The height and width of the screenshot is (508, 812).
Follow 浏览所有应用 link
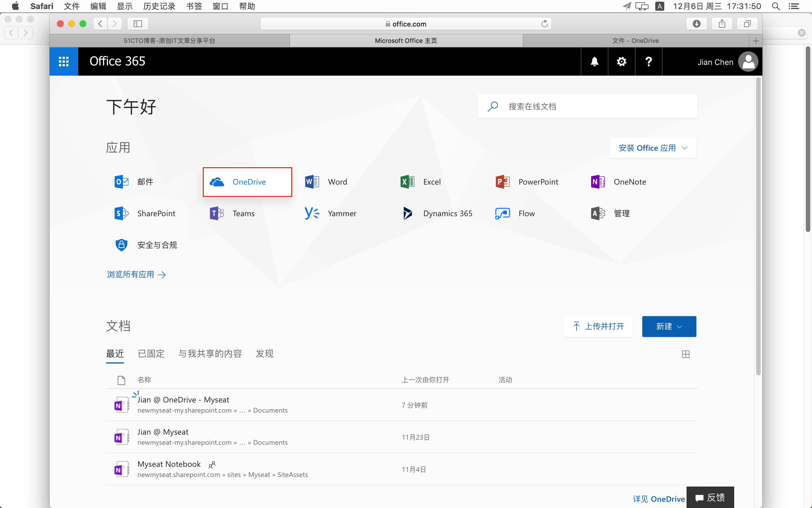[136, 275]
